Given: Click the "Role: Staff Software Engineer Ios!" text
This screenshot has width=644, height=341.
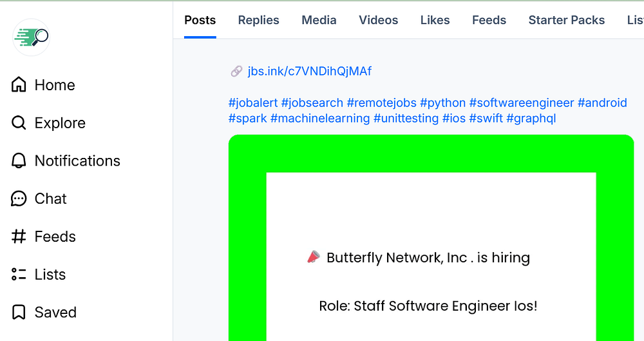Looking at the screenshot, I should point(428,306).
